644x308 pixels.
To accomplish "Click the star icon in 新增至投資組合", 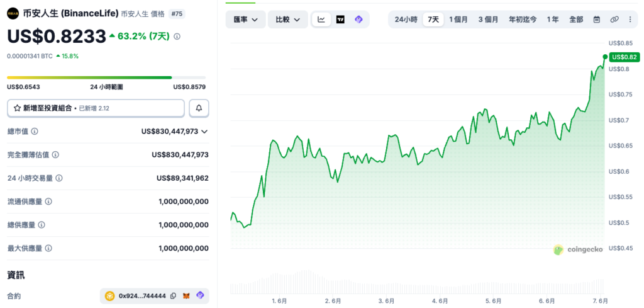I will (17, 108).
